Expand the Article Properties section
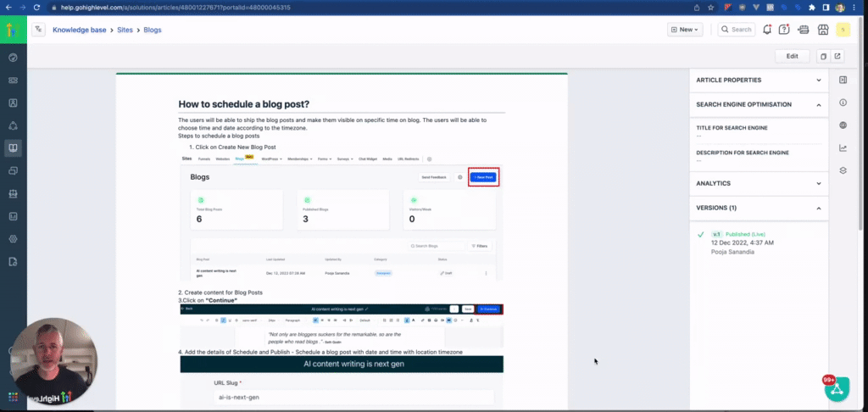 (x=759, y=81)
